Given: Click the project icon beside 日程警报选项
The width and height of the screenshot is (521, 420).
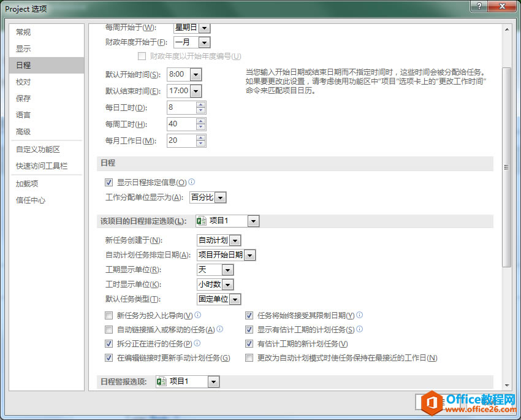Looking at the screenshot, I should (163, 381).
